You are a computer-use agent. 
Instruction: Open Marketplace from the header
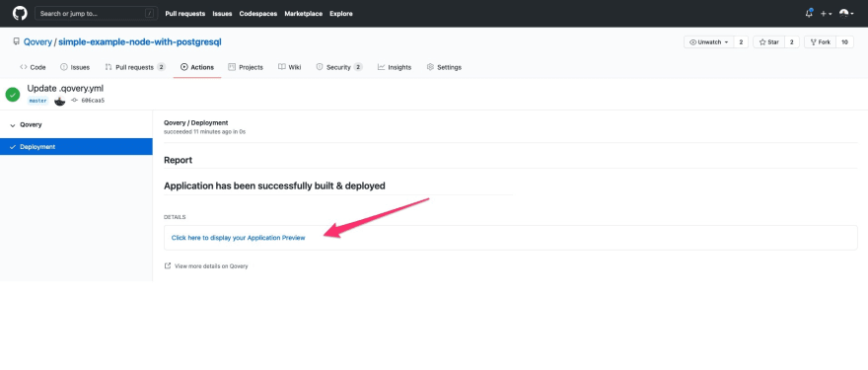tap(304, 14)
